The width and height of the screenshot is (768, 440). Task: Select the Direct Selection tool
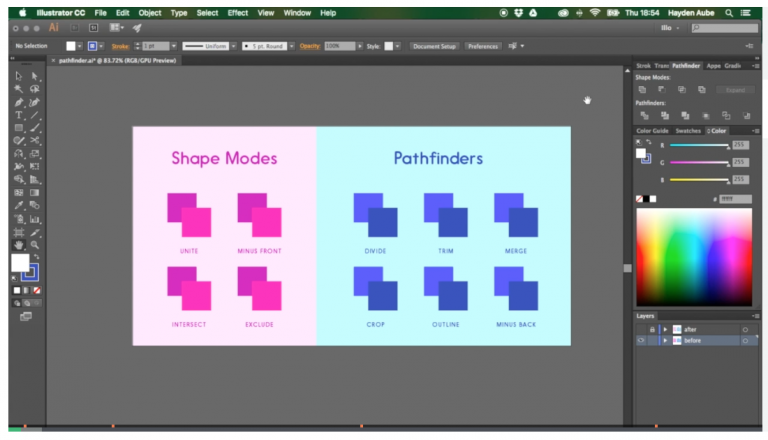[34, 76]
